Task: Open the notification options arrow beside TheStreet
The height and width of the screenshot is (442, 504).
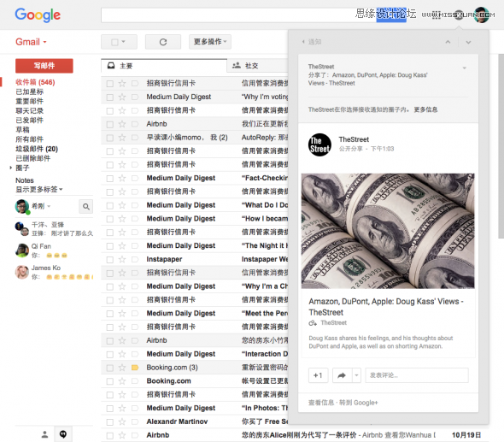Action: click(464, 68)
